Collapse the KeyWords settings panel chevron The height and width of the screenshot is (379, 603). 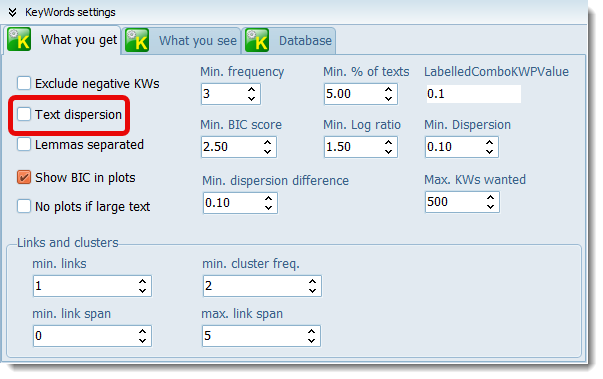pos(12,12)
